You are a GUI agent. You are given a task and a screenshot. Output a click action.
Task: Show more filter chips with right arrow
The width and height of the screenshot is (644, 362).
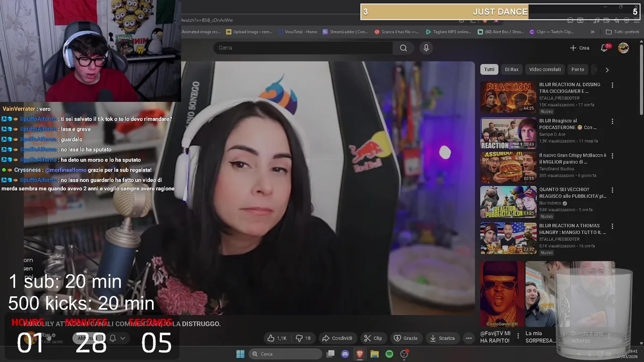click(607, 70)
